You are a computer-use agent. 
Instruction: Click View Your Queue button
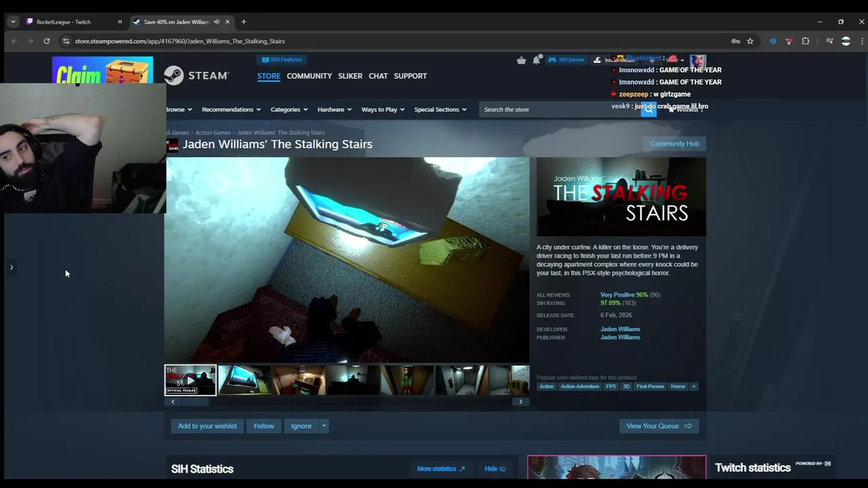pos(658,426)
